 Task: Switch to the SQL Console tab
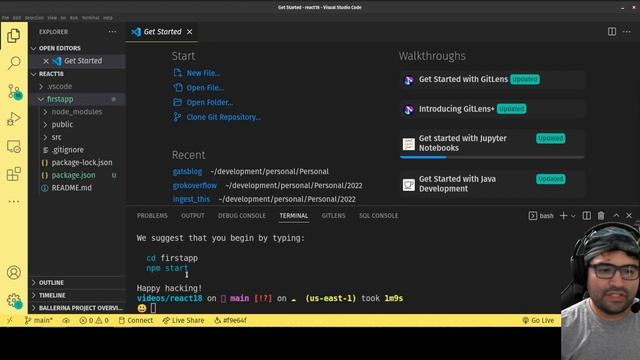coord(378,216)
